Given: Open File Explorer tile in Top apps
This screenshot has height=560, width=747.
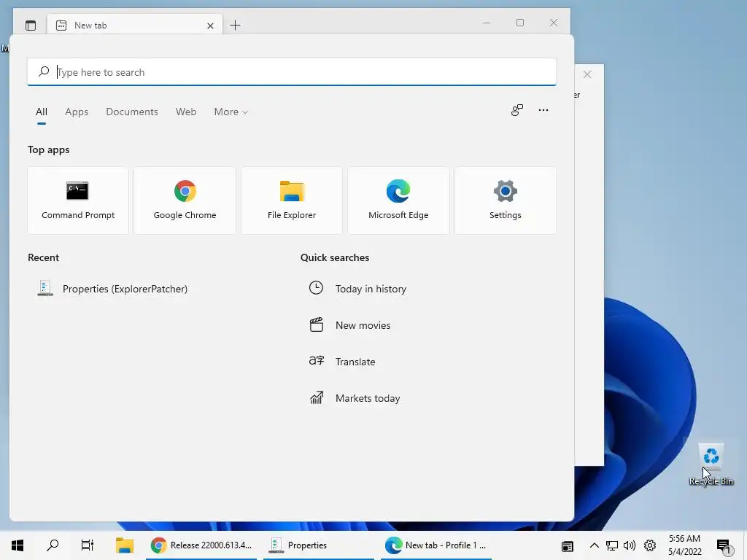Looking at the screenshot, I should coord(292,201).
